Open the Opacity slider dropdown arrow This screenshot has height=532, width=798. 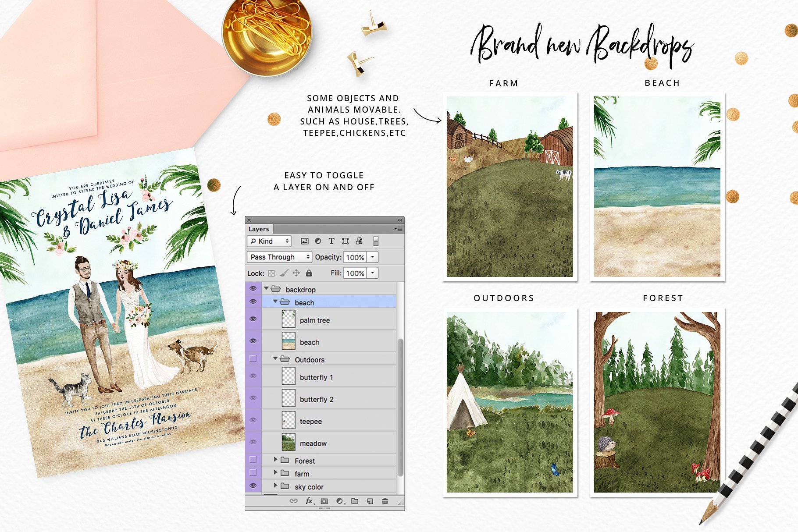[x=373, y=257]
